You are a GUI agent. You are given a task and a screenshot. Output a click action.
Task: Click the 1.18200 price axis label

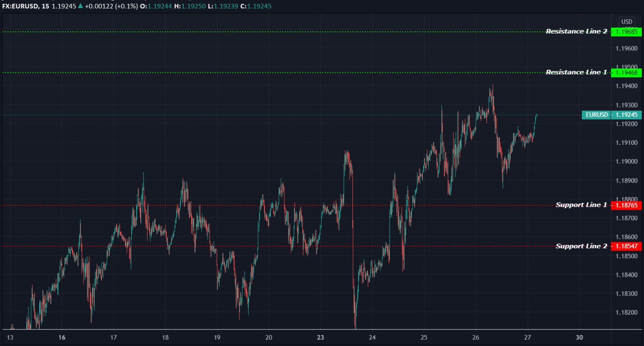pyautogui.click(x=627, y=312)
